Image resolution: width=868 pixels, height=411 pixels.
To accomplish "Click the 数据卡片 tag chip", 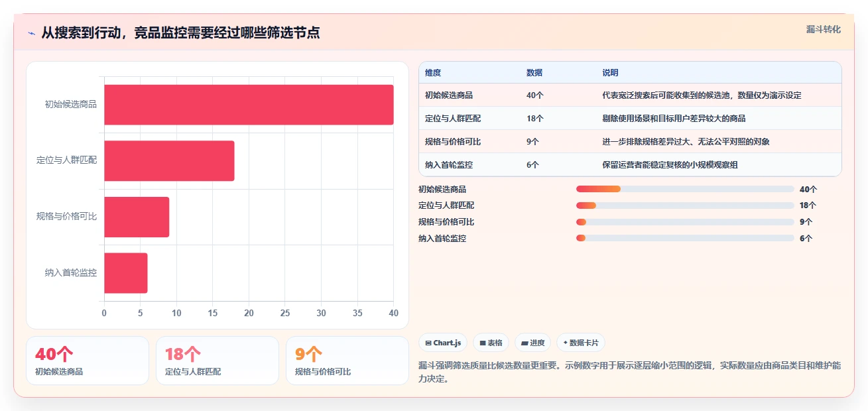I will 581,343.
